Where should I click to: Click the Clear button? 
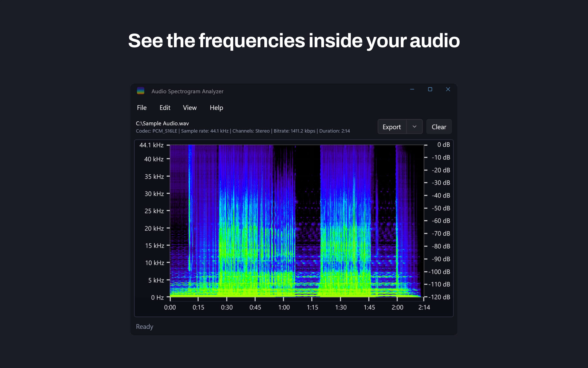tap(439, 127)
